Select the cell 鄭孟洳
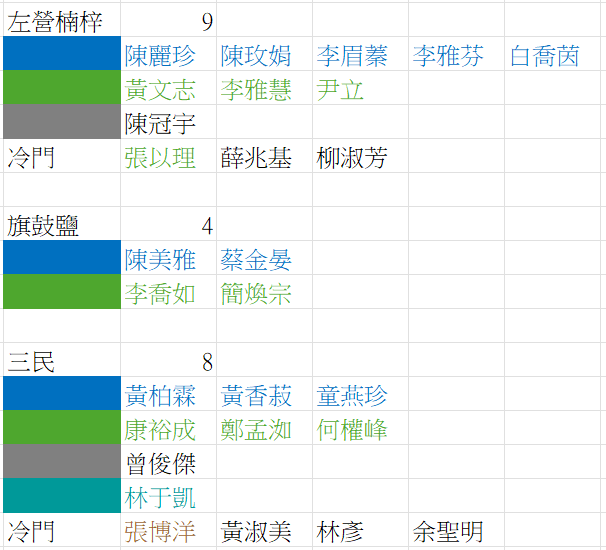The width and height of the screenshot is (606, 550). (264, 428)
